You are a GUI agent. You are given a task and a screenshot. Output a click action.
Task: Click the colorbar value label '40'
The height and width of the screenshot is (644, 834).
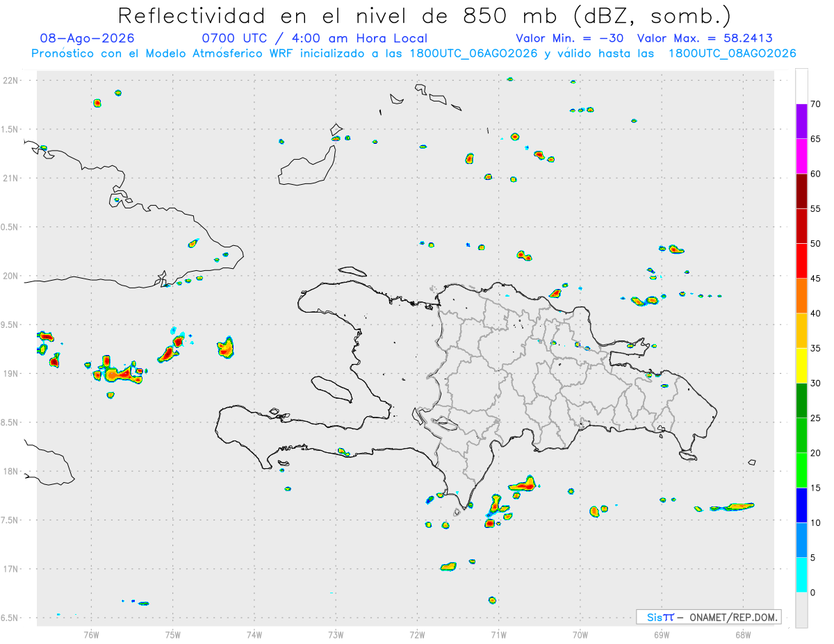(815, 313)
